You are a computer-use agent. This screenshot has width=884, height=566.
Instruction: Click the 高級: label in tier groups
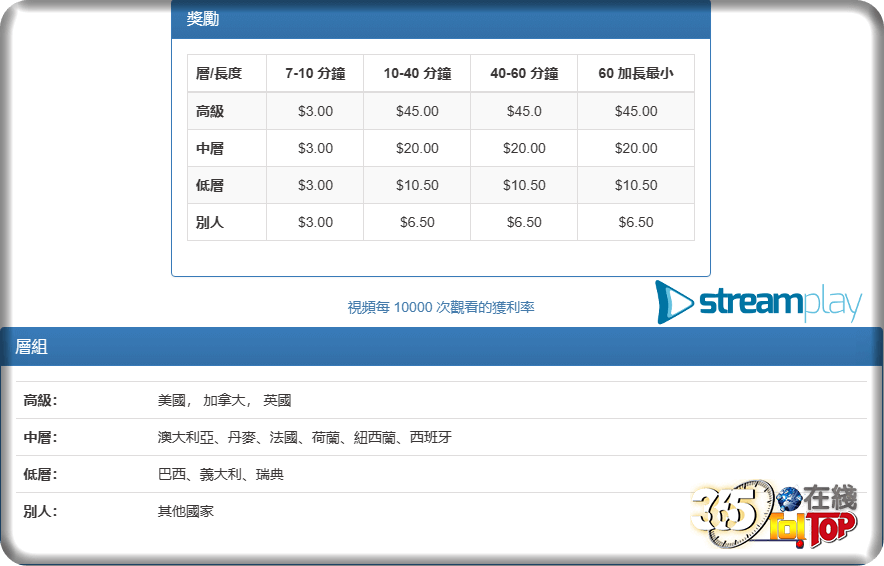click(40, 401)
